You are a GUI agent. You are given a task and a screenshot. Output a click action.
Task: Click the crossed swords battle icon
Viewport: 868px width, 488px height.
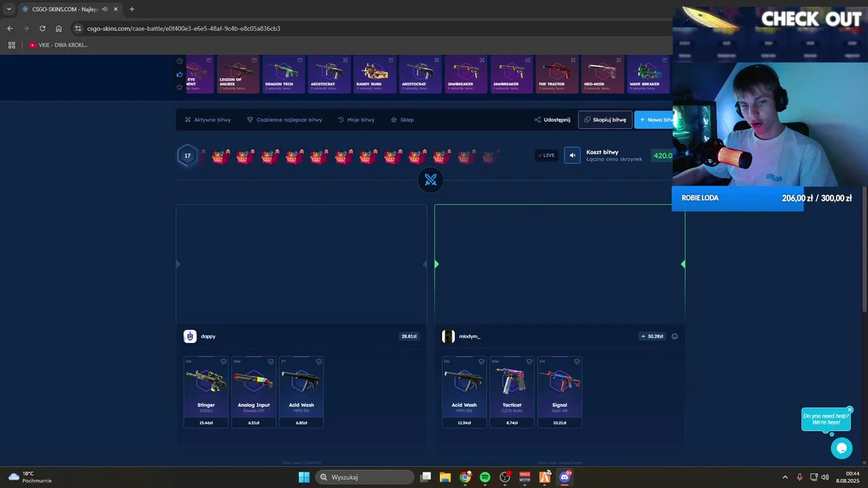click(431, 180)
